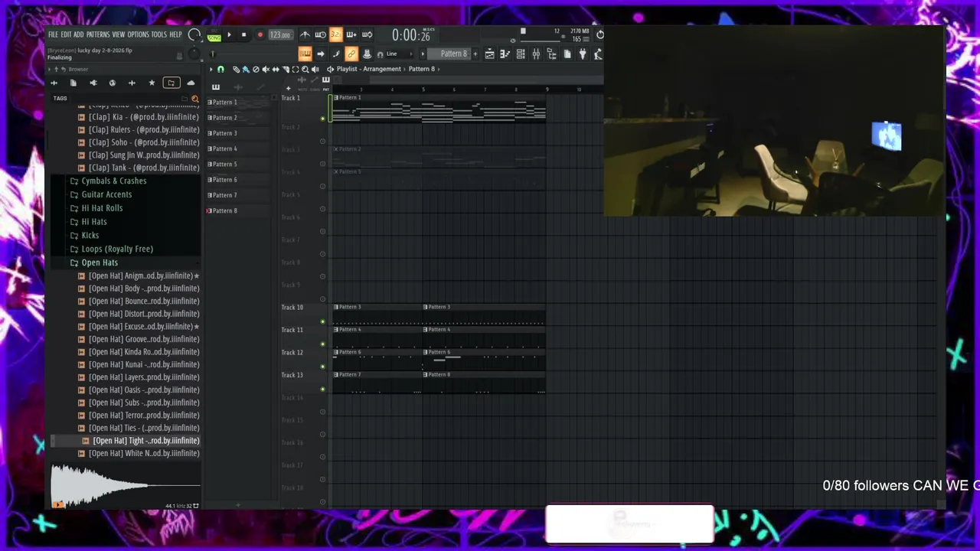Click the tempo field showing 123.000
The height and width of the screenshot is (551, 980).
[x=281, y=35]
